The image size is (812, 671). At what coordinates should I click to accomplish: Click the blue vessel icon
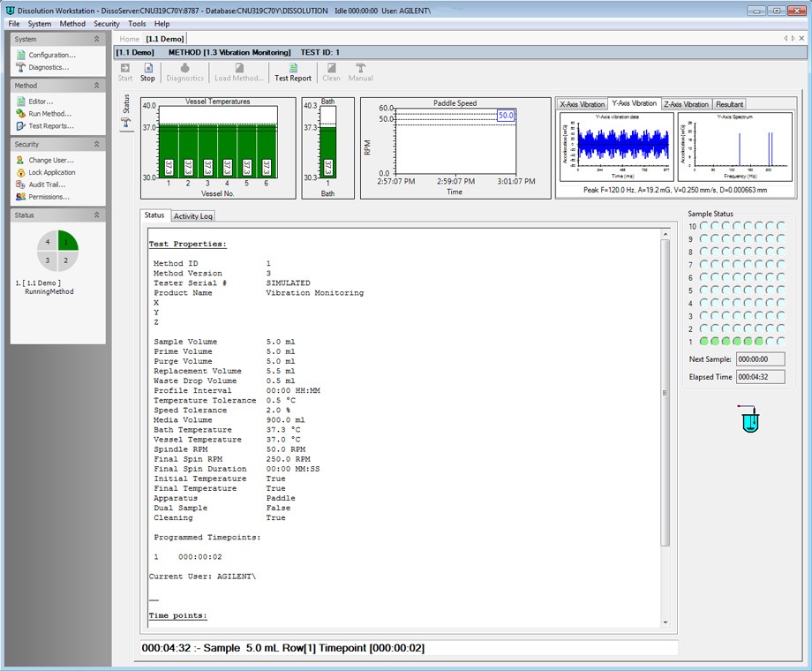[750, 421]
